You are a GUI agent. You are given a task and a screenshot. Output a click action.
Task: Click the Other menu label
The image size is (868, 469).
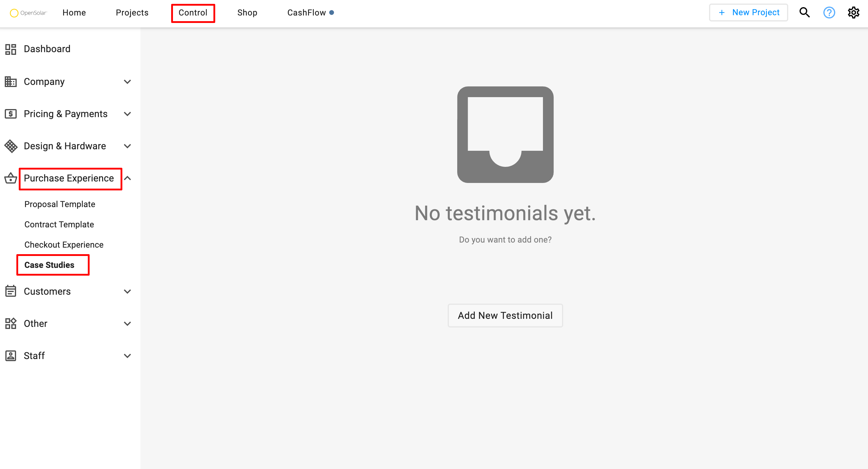point(35,323)
